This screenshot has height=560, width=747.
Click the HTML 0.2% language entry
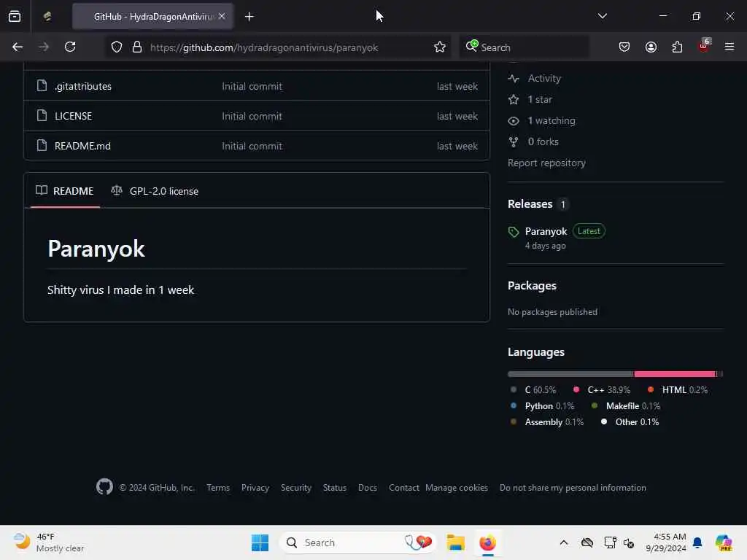point(678,390)
